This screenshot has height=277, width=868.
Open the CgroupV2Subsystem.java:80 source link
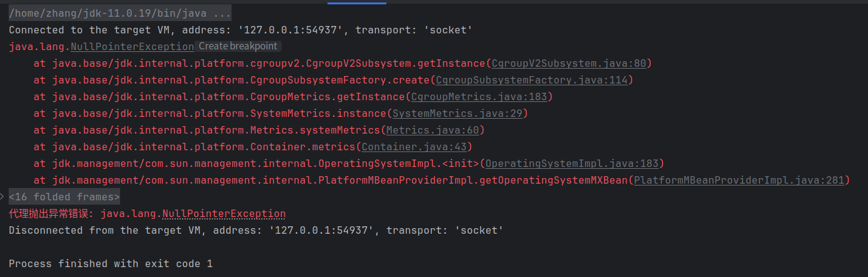click(x=568, y=63)
